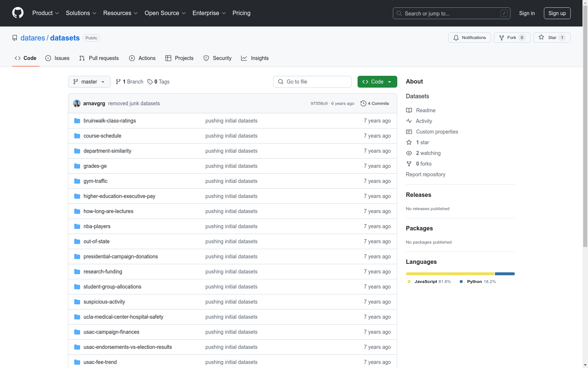The image size is (588, 368).
Task: Switch to the Projects tab
Action: (179, 58)
